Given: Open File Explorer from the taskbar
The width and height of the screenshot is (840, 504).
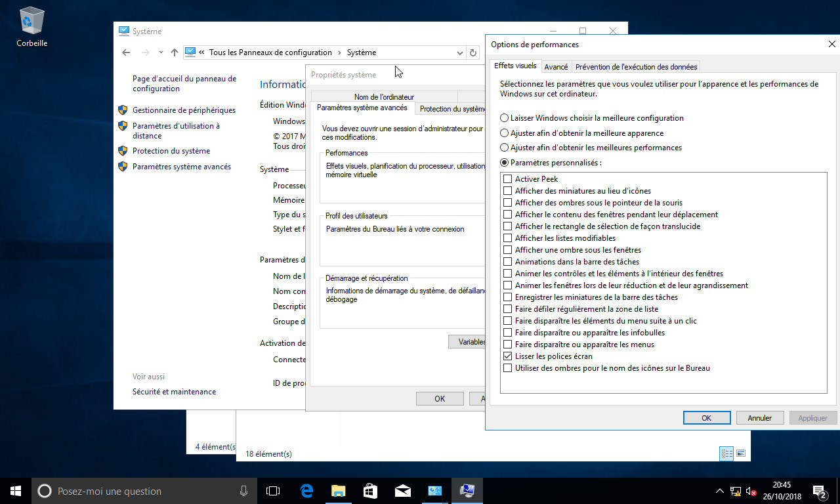Looking at the screenshot, I should tap(338, 491).
